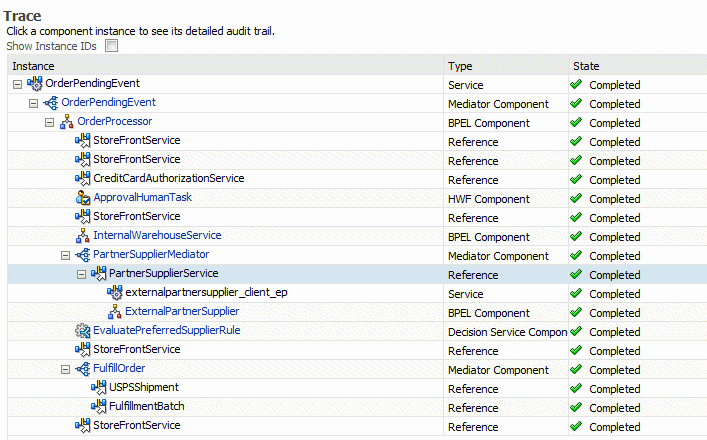707x440 pixels.
Task: Click the CreditCardAuthorizationService reference icon
Action: click(83, 179)
